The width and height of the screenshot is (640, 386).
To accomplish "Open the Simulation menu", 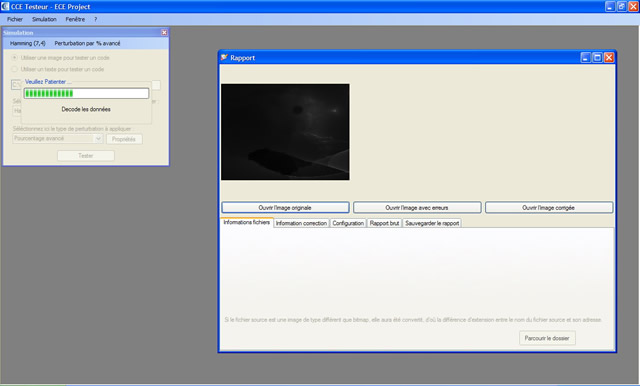I will pyautogui.click(x=44, y=19).
